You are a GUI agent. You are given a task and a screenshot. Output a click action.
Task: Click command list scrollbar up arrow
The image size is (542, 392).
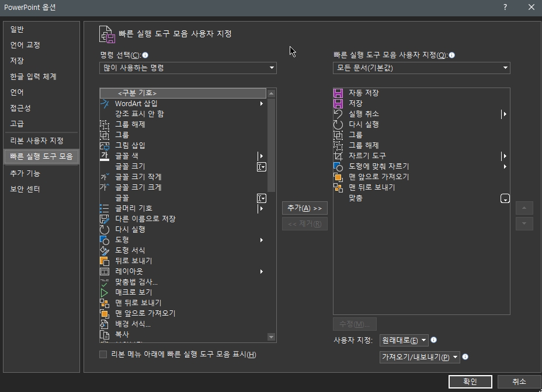(x=272, y=93)
